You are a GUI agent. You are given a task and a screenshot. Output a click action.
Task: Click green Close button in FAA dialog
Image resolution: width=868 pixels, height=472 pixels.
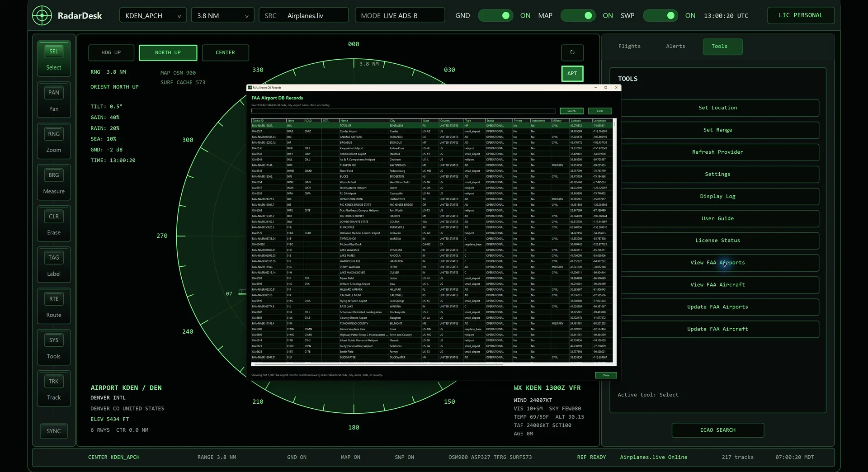[x=606, y=375]
